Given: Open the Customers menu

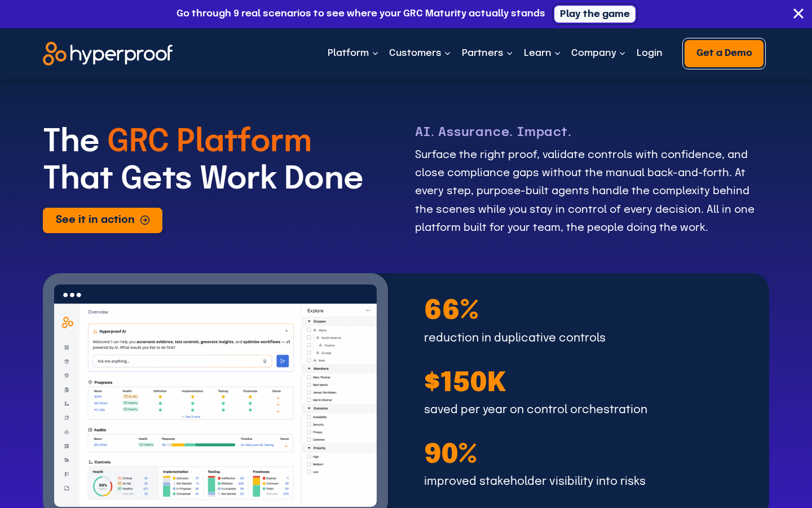Looking at the screenshot, I should (x=420, y=52).
